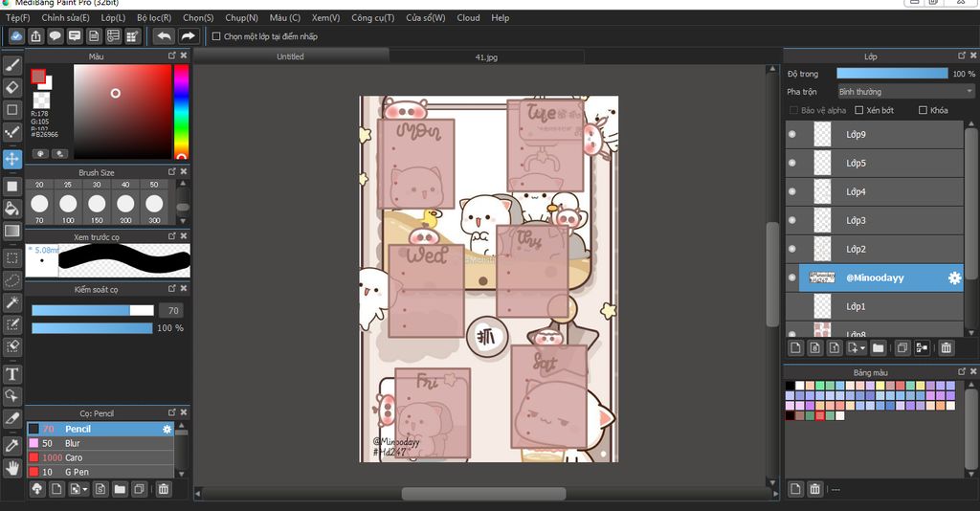Hide the Lớp9 layer
This screenshot has width=980, height=511.
pyautogui.click(x=792, y=134)
